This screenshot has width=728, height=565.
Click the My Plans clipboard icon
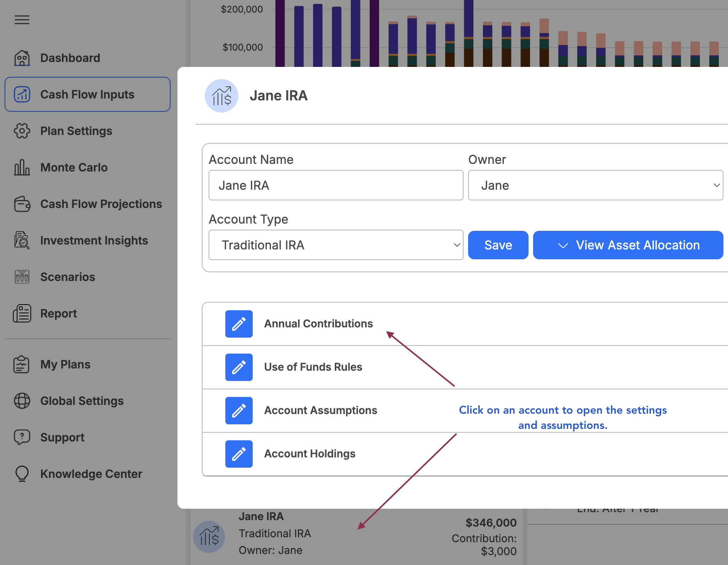(22, 364)
